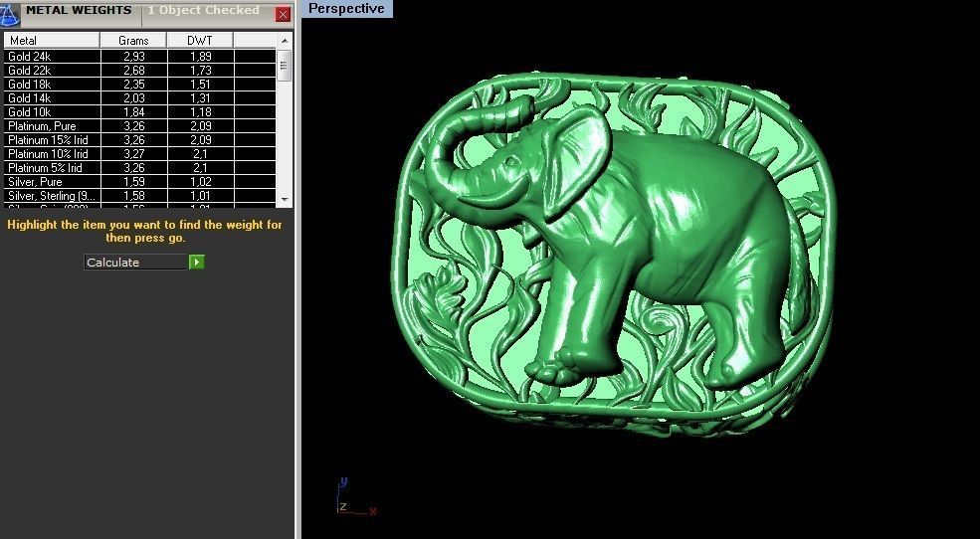This screenshot has height=539, width=980.
Task: Select the Gold 24k row
Action: coord(140,57)
